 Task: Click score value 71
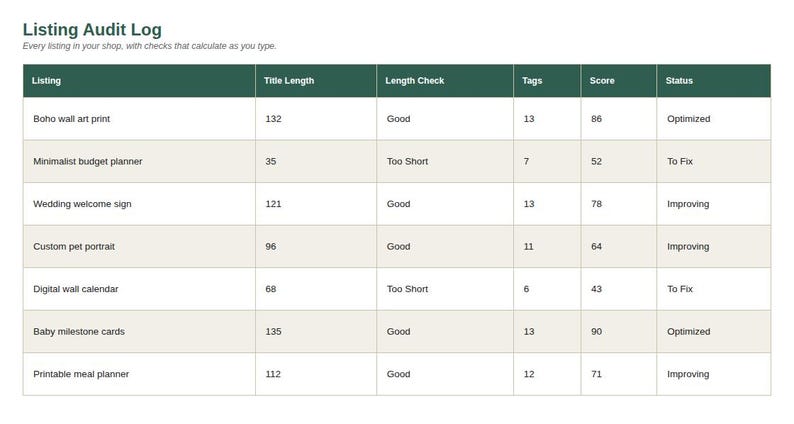(597, 374)
